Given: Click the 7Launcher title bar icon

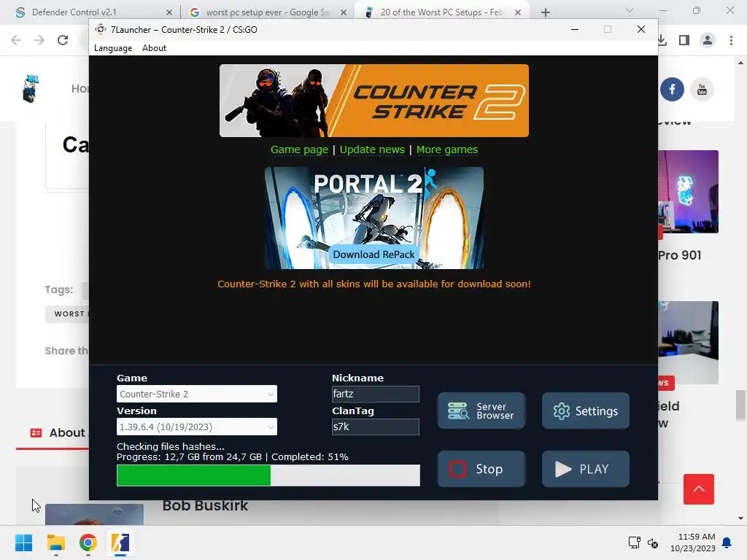Looking at the screenshot, I should pos(100,29).
